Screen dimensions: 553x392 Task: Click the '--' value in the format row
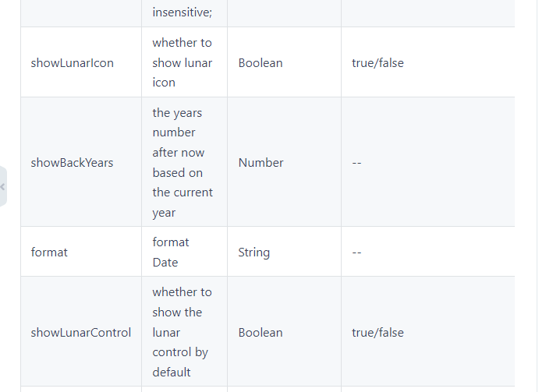[357, 252]
